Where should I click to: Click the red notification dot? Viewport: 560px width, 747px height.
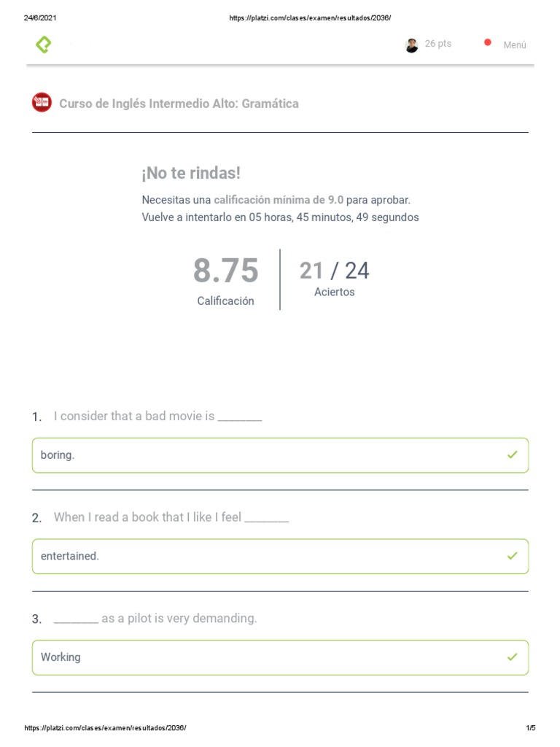(x=488, y=42)
